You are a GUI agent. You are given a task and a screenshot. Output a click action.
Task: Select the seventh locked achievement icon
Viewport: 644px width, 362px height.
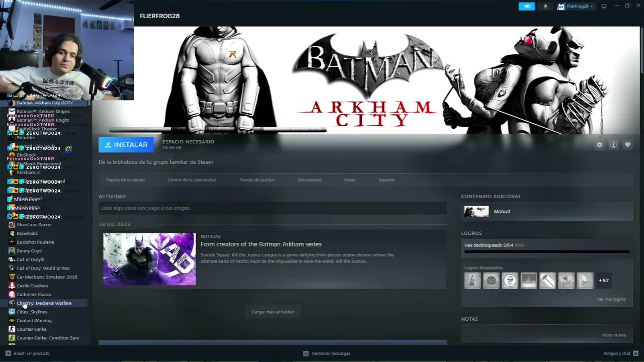[585, 281]
